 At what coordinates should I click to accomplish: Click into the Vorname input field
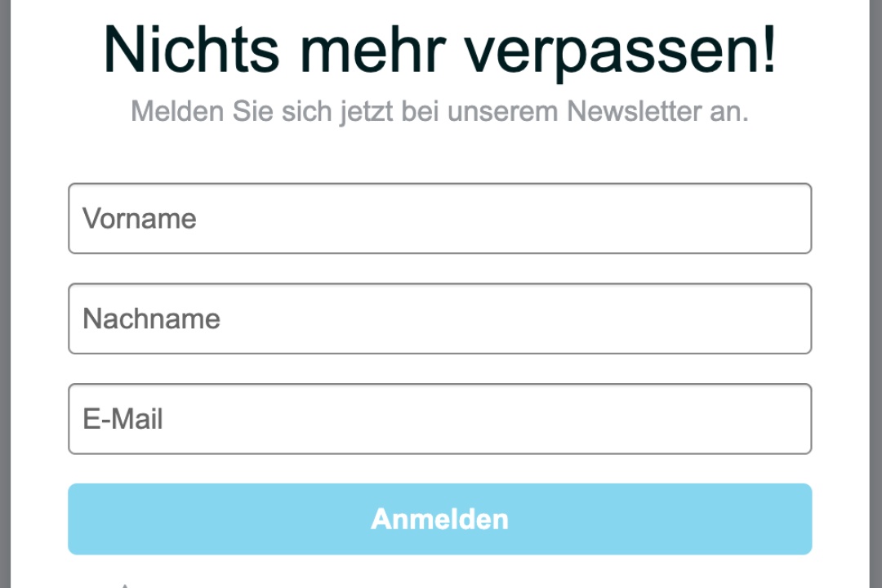(x=441, y=218)
